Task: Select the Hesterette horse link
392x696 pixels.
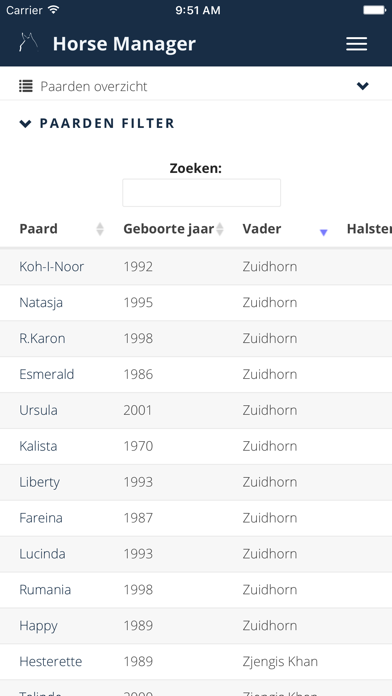Action: click(x=51, y=661)
